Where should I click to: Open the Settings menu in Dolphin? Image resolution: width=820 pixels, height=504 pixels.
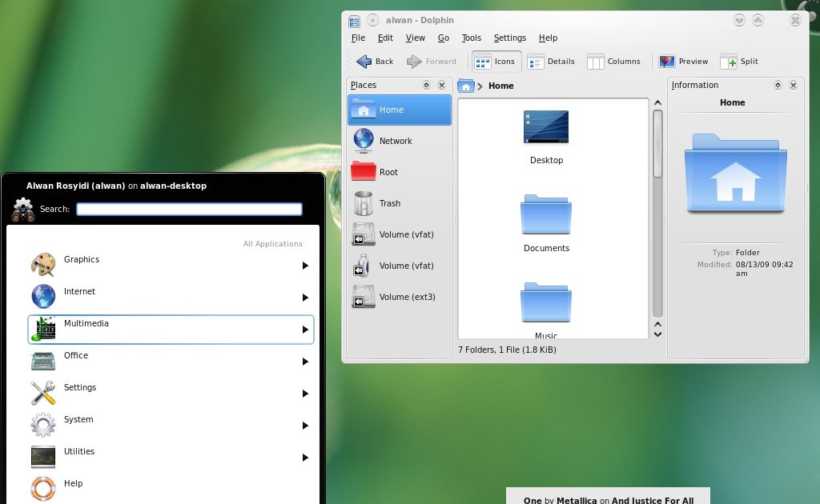[510, 38]
